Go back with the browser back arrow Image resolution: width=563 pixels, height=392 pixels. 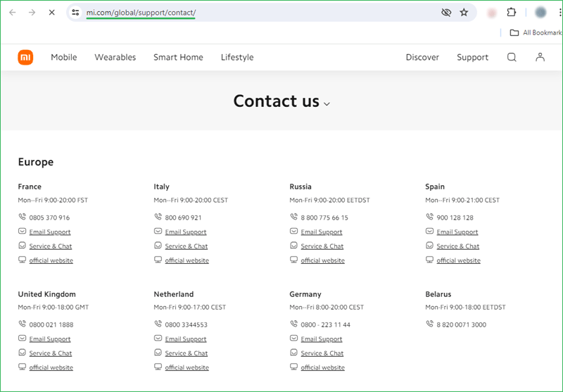tap(13, 13)
